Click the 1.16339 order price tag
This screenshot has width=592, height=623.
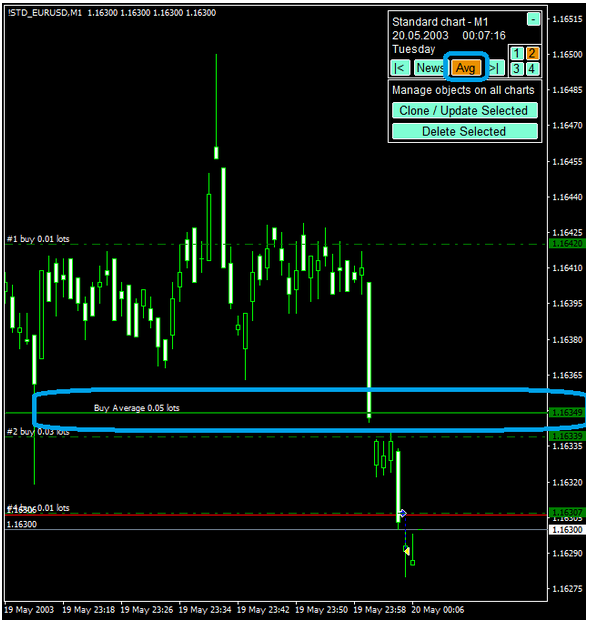[x=567, y=436]
